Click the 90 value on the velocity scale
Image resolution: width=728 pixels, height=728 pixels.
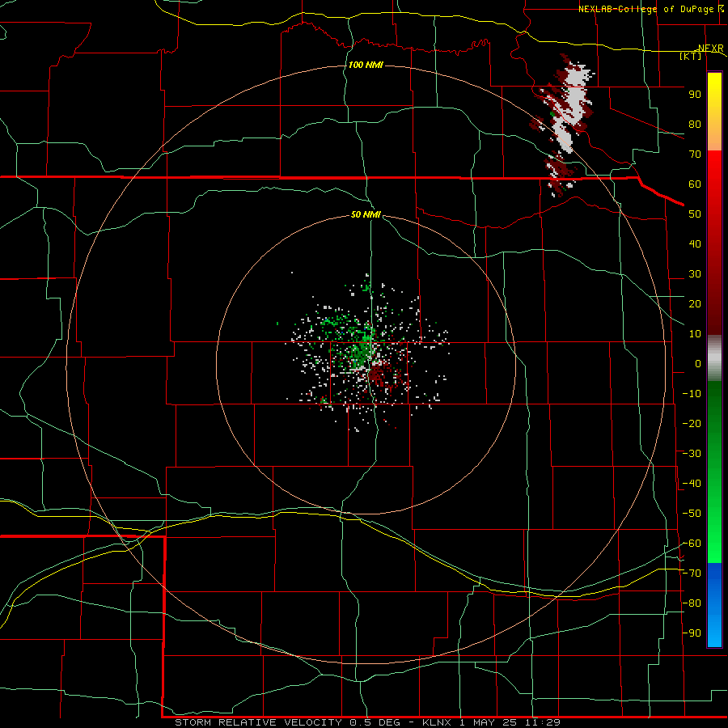tap(695, 95)
